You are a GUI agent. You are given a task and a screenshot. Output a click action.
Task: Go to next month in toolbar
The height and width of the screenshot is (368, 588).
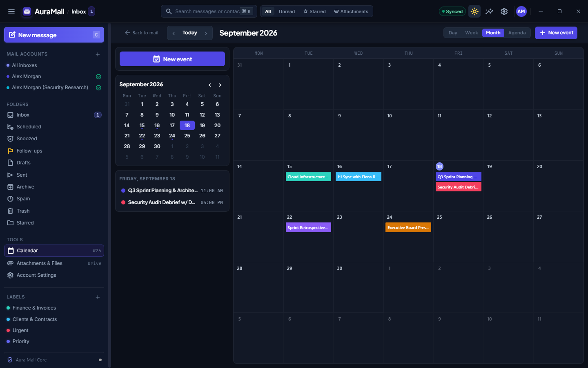[206, 33]
